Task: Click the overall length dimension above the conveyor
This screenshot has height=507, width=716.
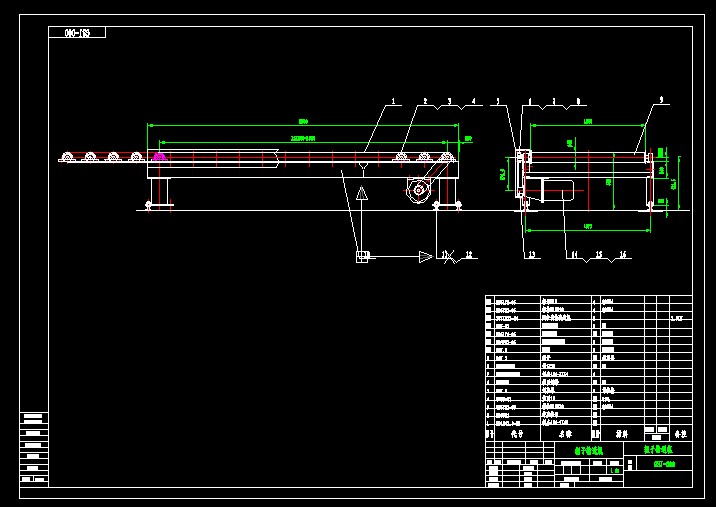Action: click(302, 123)
